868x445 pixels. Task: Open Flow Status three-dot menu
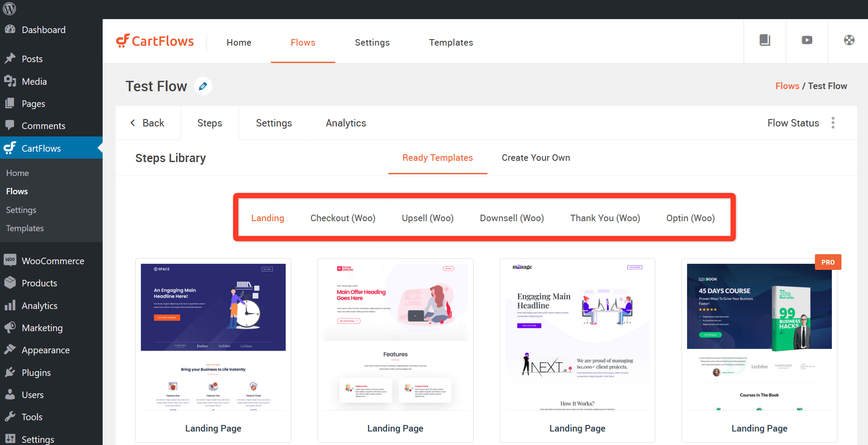pos(833,123)
